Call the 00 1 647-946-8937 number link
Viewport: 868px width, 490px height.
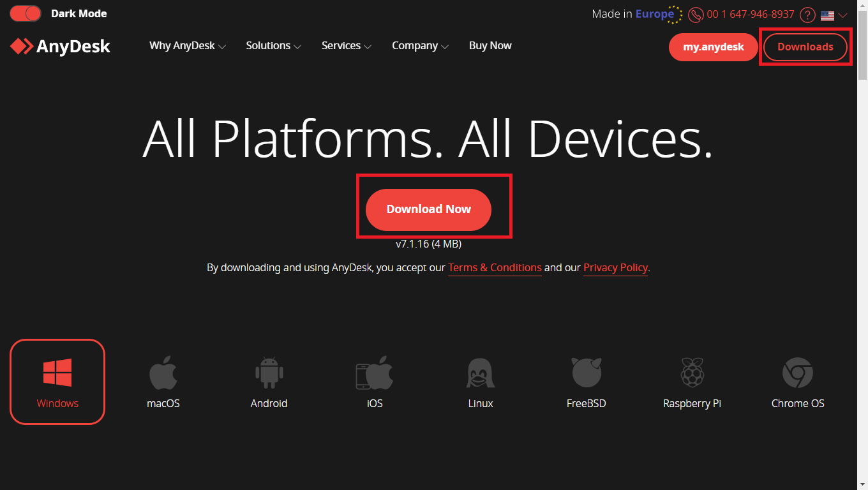pyautogui.click(x=751, y=14)
